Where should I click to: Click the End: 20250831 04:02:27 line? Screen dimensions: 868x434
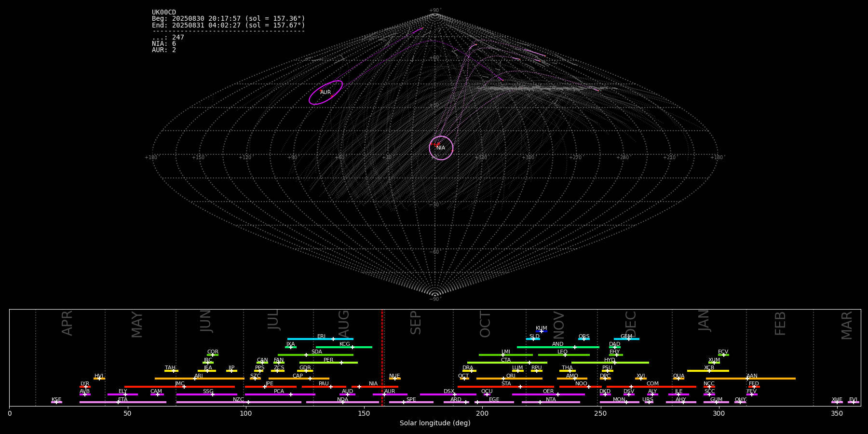coord(229,25)
